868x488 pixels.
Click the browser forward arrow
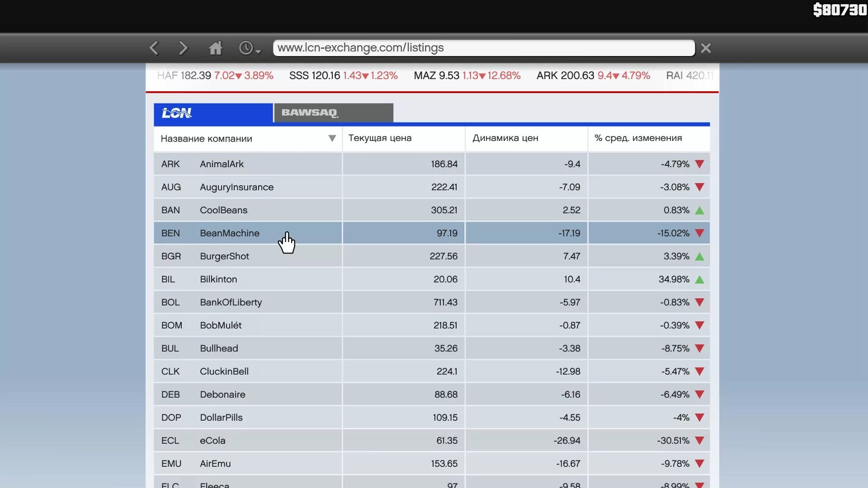point(183,48)
